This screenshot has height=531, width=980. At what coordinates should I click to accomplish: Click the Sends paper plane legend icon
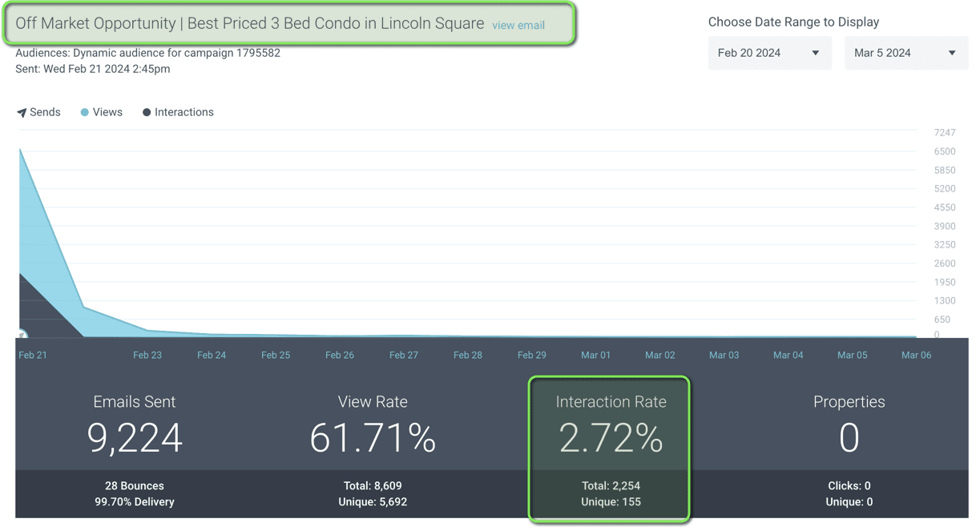point(22,113)
